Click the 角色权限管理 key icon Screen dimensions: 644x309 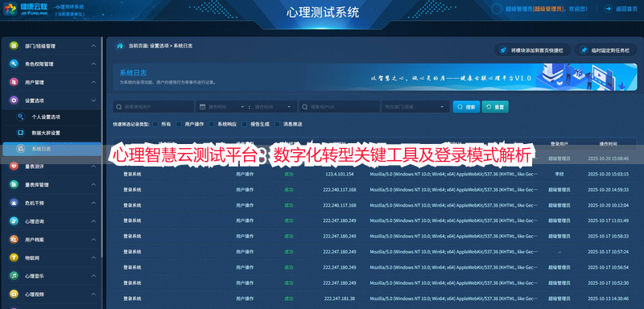[x=14, y=64]
